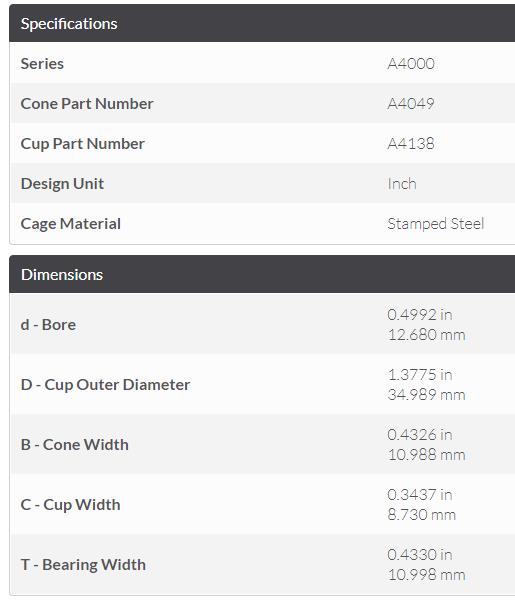Select the B - Cone Width label
Image resolution: width=515 pixels, height=602 pixels.
point(75,445)
